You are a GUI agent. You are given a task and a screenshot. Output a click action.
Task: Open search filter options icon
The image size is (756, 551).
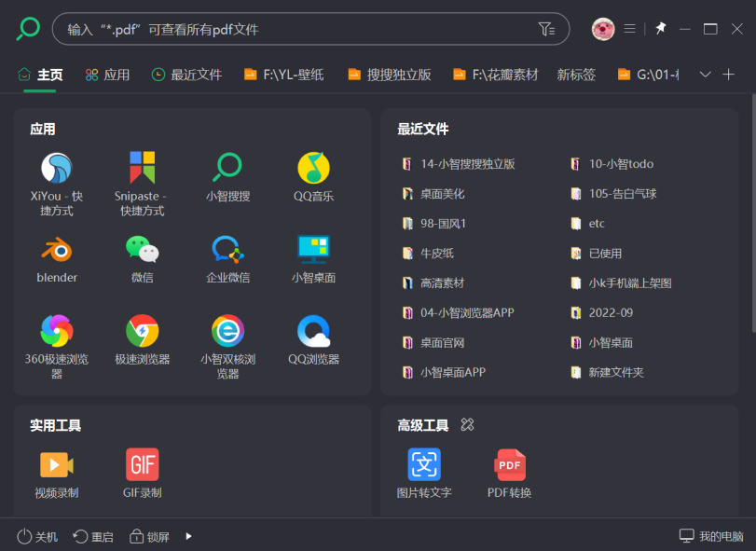click(546, 30)
